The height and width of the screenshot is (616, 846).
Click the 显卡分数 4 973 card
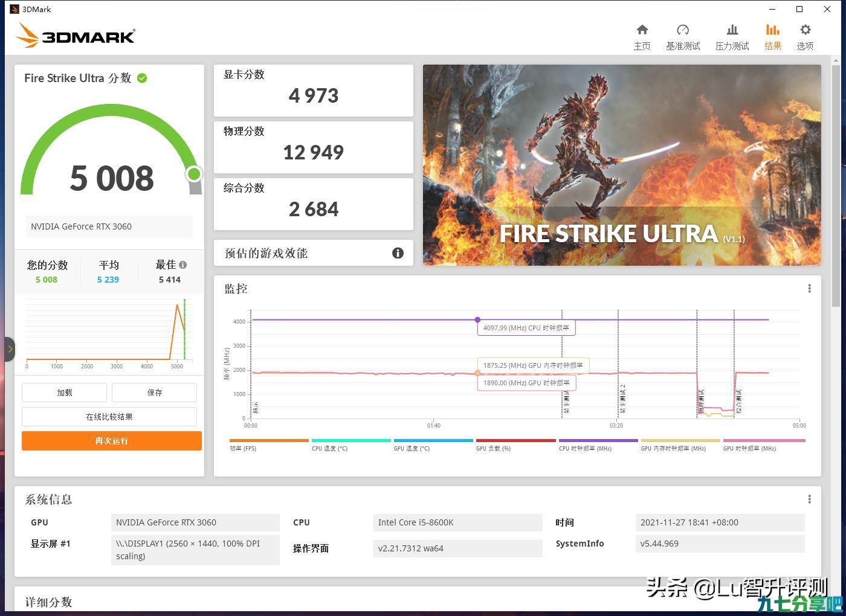click(x=314, y=91)
